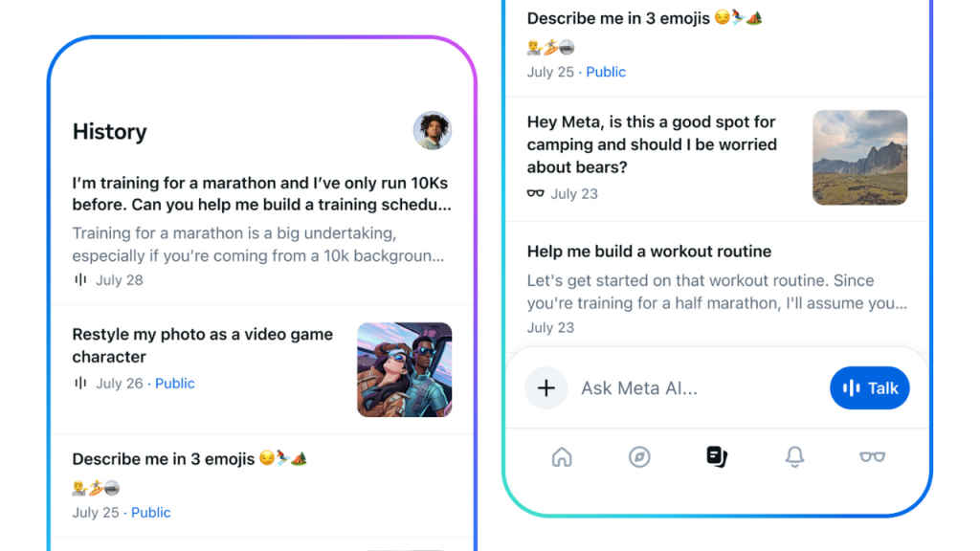Select the History tab icon
Image resolution: width=980 pixels, height=551 pixels.
pyautogui.click(x=717, y=456)
